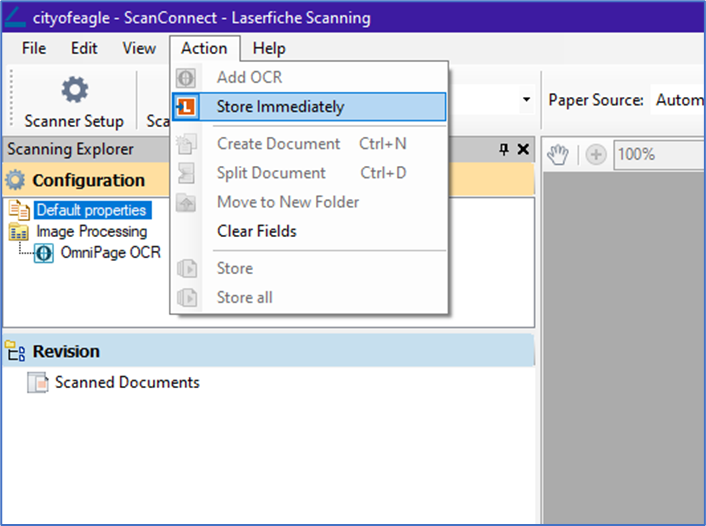Select the Store menu entry
Image resolution: width=706 pixels, height=526 pixels.
[x=309, y=269]
